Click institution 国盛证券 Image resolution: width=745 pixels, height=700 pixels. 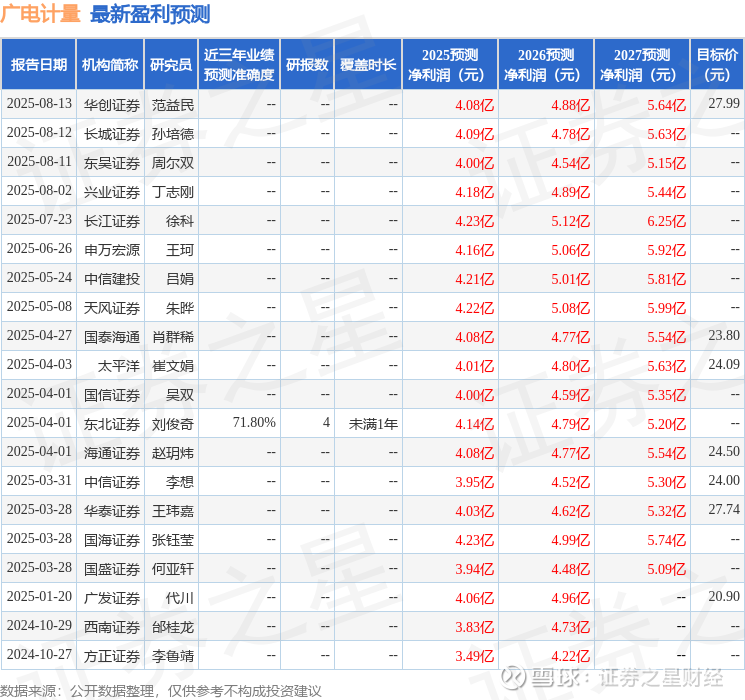(x=112, y=569)
